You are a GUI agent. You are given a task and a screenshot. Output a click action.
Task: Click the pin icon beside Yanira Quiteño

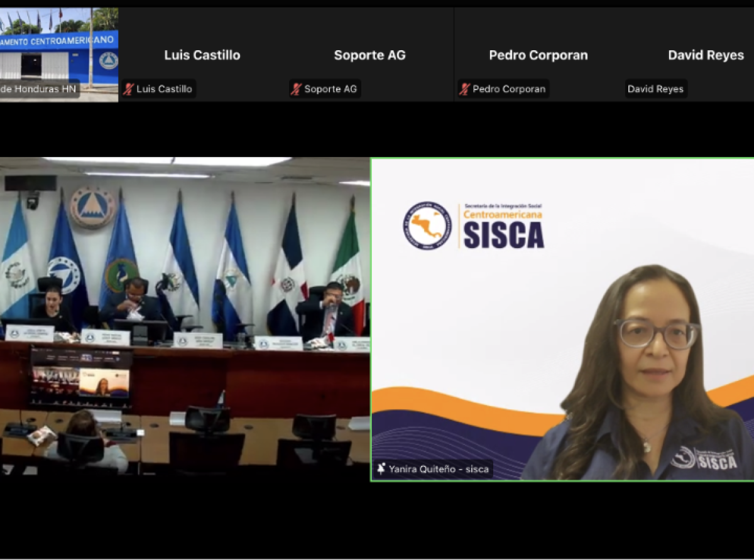click(x=381, y=469)
